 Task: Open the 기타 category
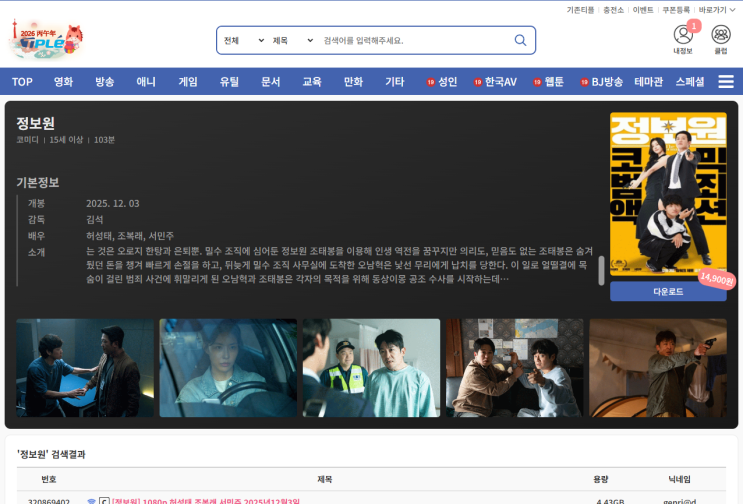pyautogui.click(x=395, y=81)
